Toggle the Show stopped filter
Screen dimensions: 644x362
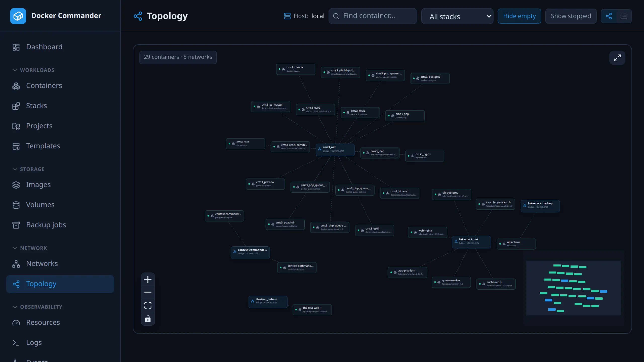pyautogui.click(x=571, y=16)
